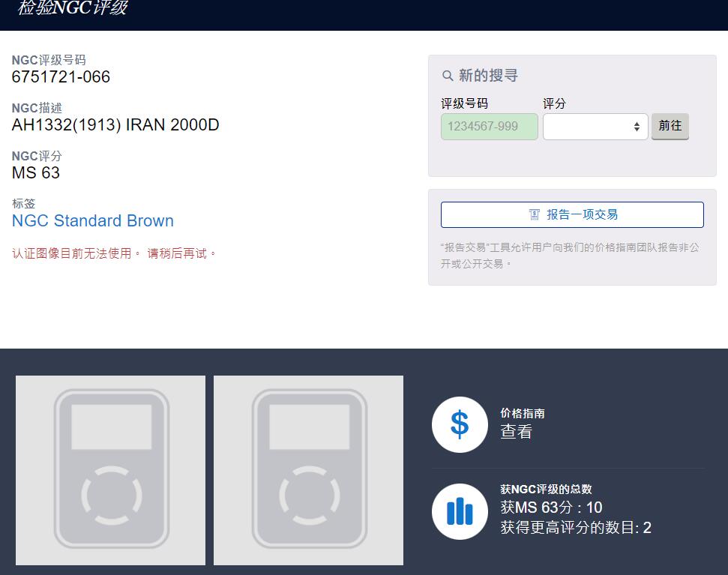
Task: Open the first coin holder placeholder image
Action: coord(110,470)
